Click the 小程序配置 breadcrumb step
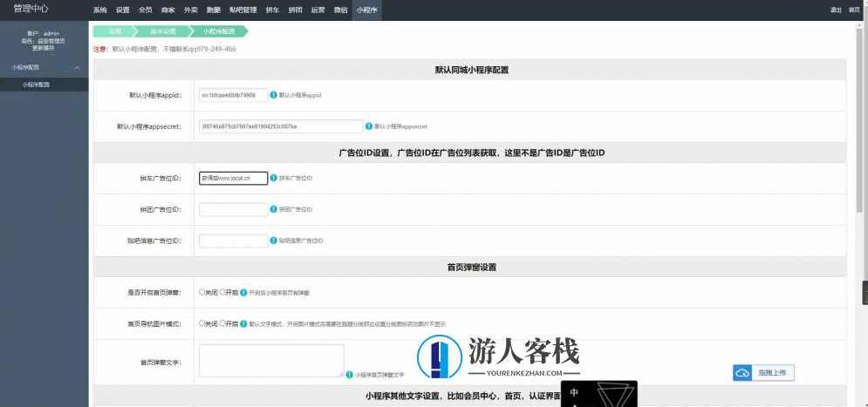 point(219,31)
